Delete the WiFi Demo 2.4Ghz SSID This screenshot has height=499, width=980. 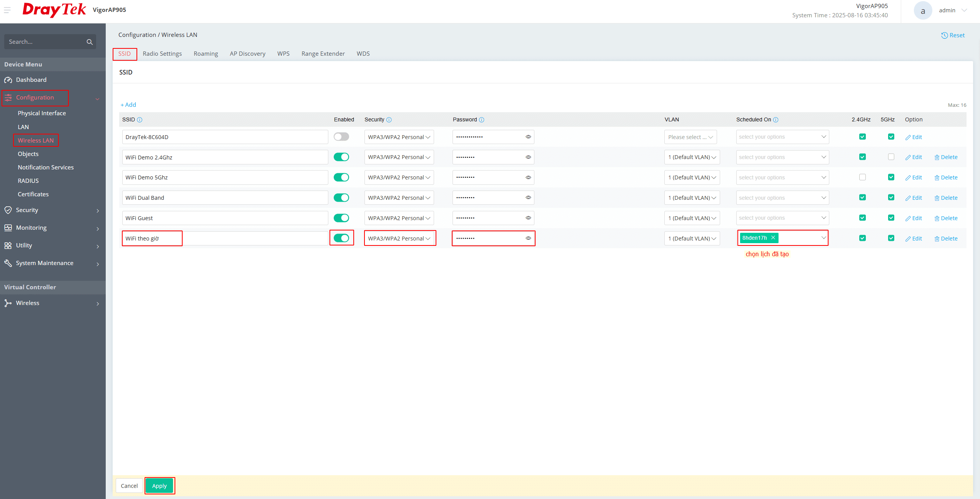(946, 157)
